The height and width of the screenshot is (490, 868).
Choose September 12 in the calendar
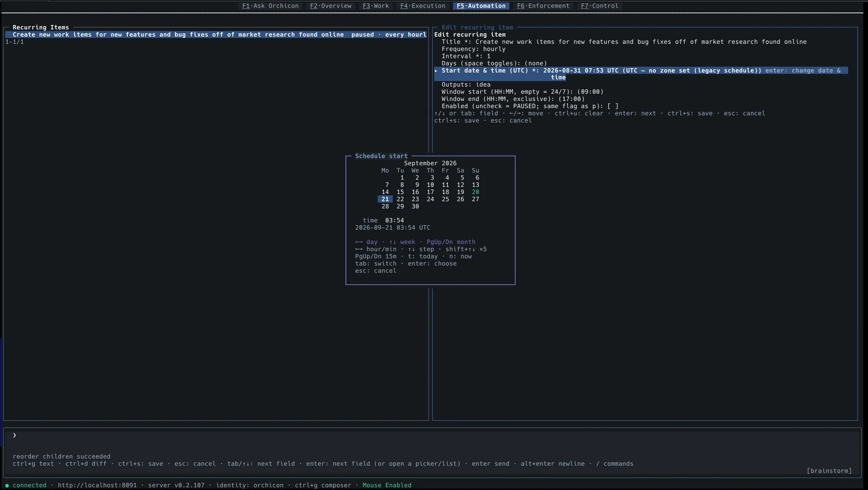pos(461,185)
